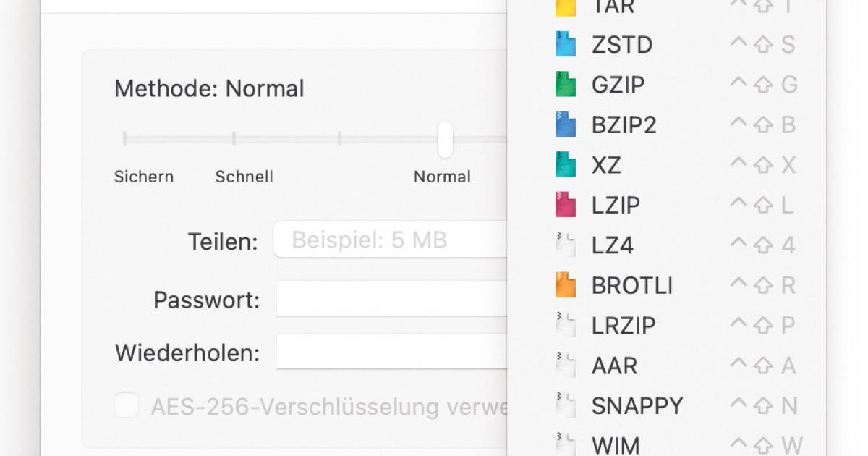Click the compression method slider handle

[445, 139]
